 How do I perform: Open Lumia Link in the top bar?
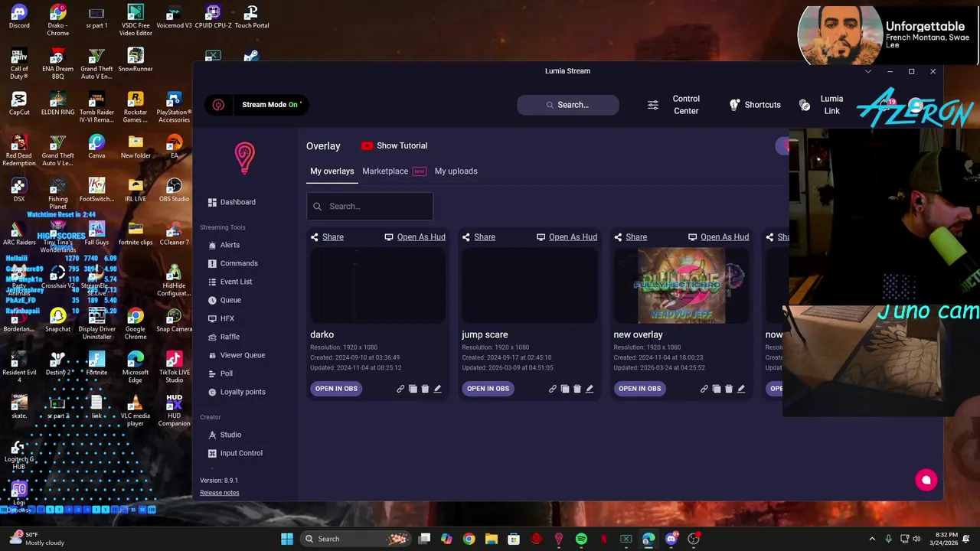[821, 105]
